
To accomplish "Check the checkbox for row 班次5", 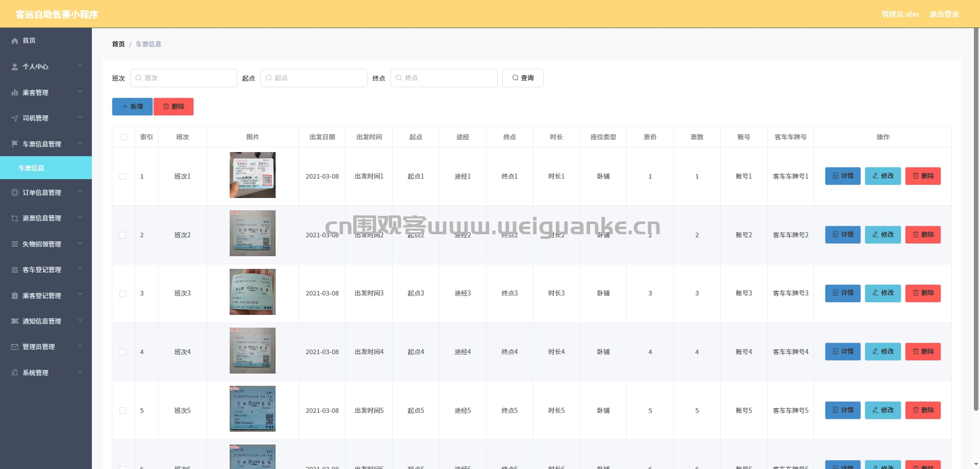I will click(122, 411).
